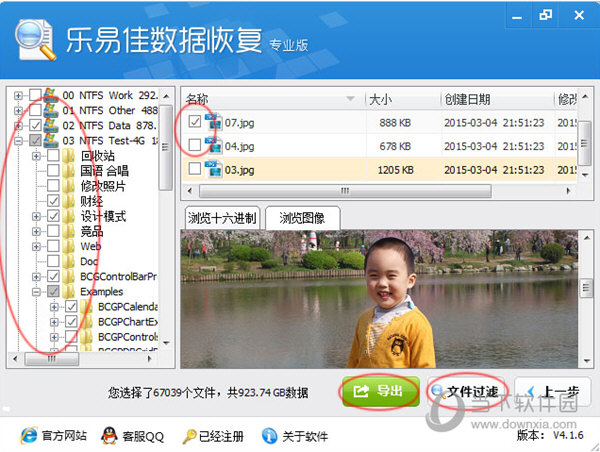Click the 04.jpg image file icon

[x=214, y=145]
